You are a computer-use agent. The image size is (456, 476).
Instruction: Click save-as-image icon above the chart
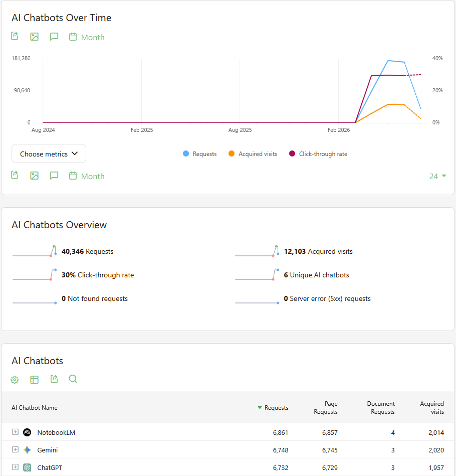click(34, 37)
